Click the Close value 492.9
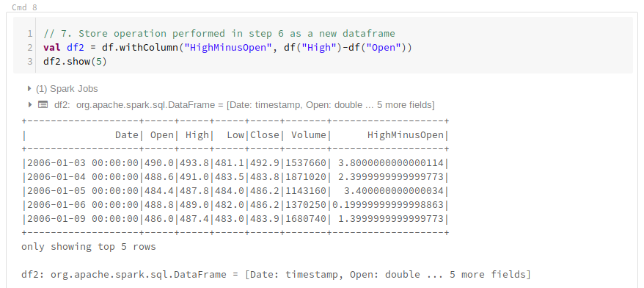The image size is (644, 288). (265, 163)
